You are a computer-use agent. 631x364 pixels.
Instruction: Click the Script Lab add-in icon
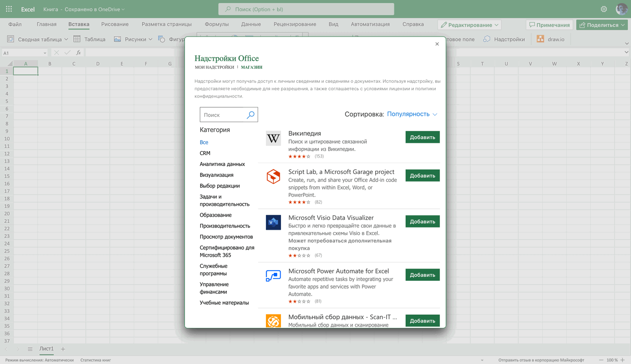pyautogui.click(x=273, y=177)
